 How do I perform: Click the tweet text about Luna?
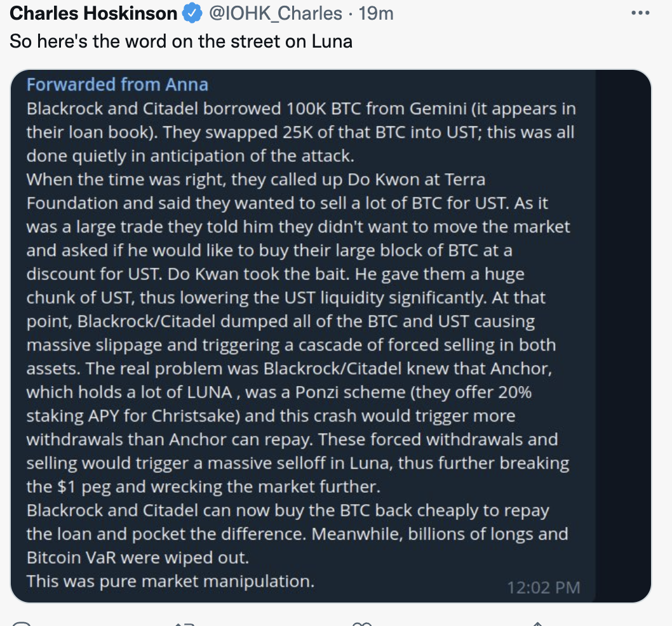point(181,41)
